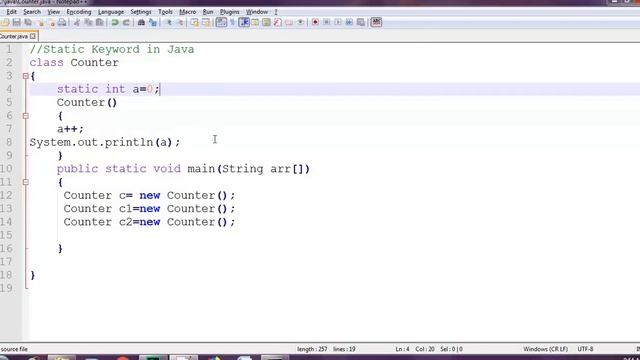Open the Macro menu
Image resolution: width=640 pixels, height=360 pixels.
coord(188,12)
